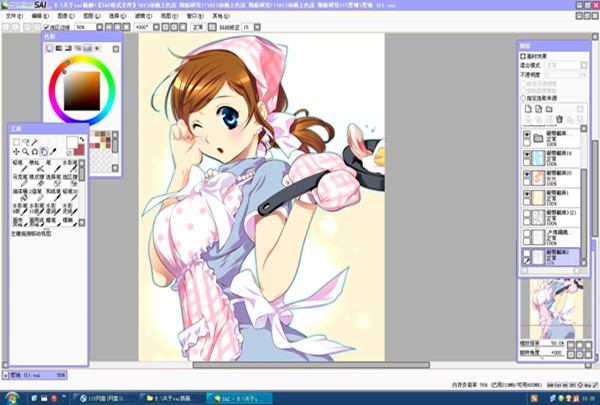600x405 pixels.
Task: Create a new normal layer
Action: click(526, 108)
